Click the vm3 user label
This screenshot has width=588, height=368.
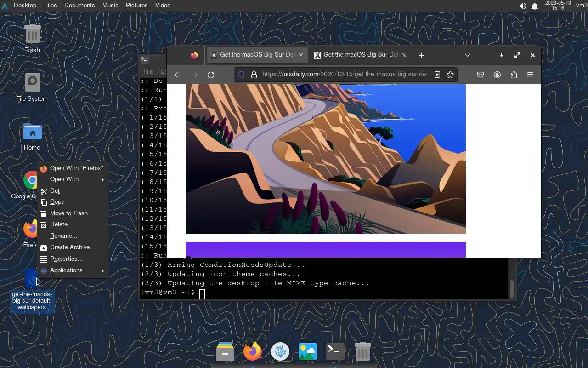tap(581, 6)
